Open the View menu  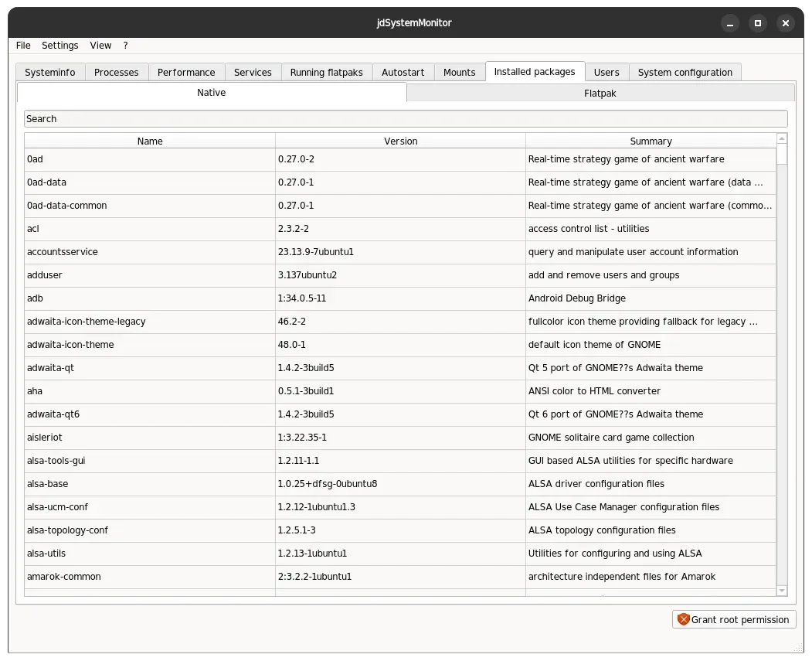click(100, 46)
